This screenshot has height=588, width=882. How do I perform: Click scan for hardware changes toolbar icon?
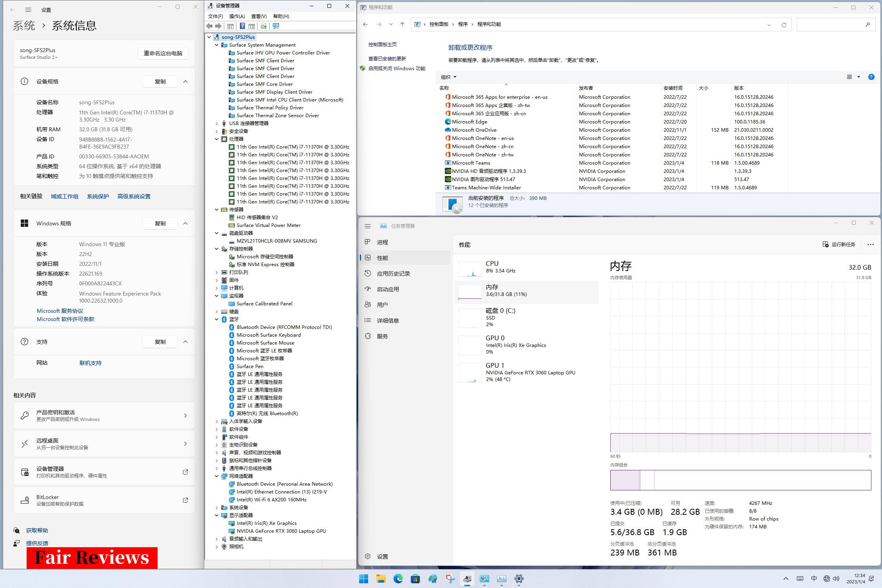(x=276, y=26)
